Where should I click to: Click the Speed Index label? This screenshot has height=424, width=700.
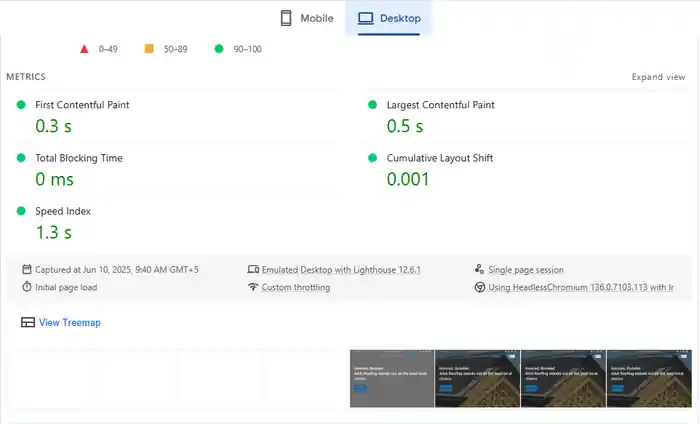point(63,211)
